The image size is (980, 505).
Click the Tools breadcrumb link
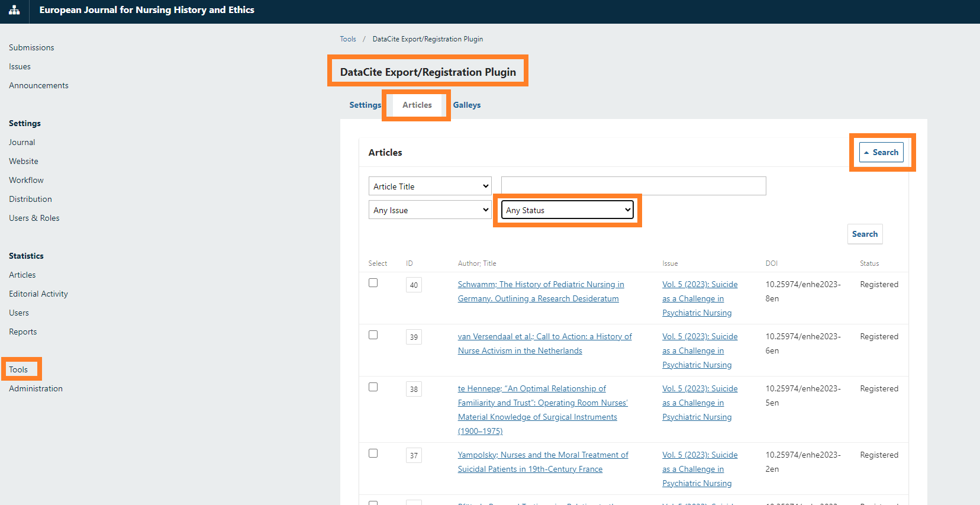347,39
